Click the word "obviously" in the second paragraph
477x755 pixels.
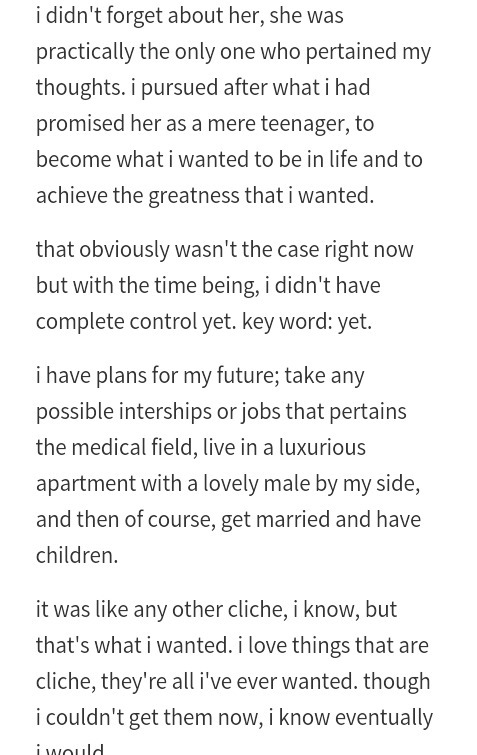coord(124,250)
